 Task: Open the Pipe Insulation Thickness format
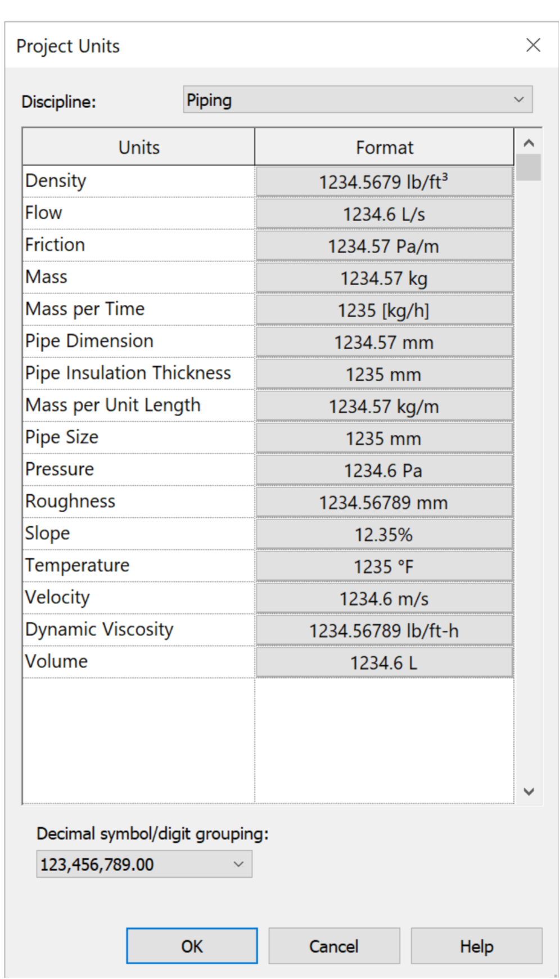[384, 374]
